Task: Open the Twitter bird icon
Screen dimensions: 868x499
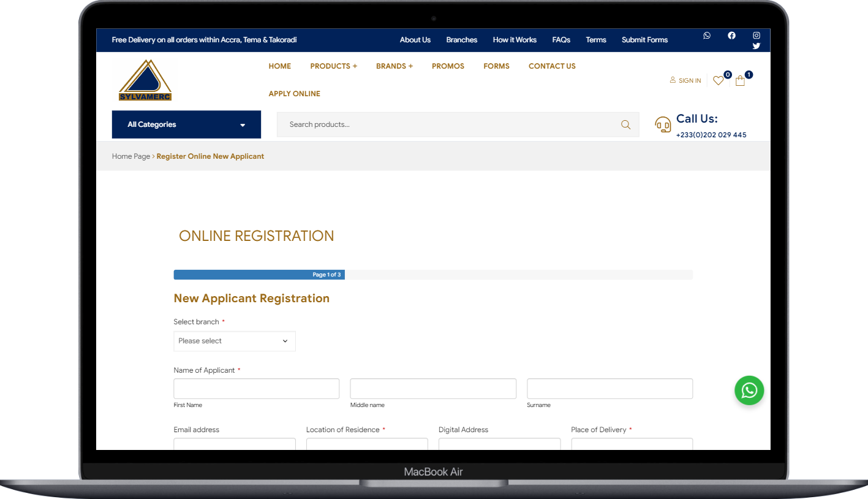Action: [x=757, y=46]
